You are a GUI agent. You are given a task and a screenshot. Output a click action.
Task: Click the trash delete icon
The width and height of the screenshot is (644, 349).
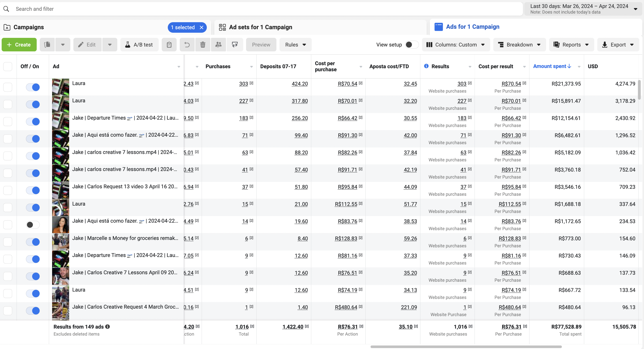tap(203, 44)
